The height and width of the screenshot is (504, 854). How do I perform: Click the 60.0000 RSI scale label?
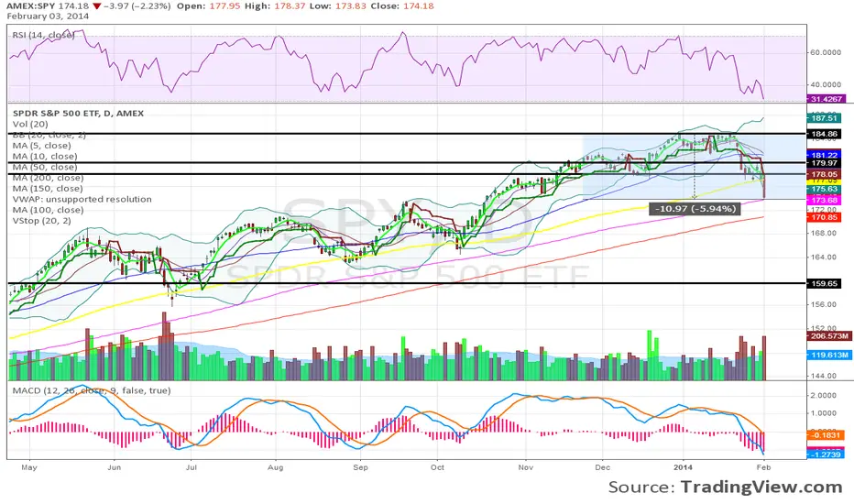(x=827, y=52)
